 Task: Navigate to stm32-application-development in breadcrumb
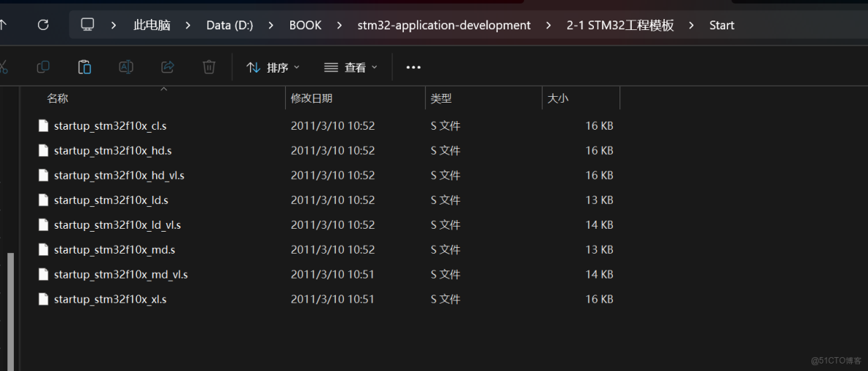pos(444,25)
